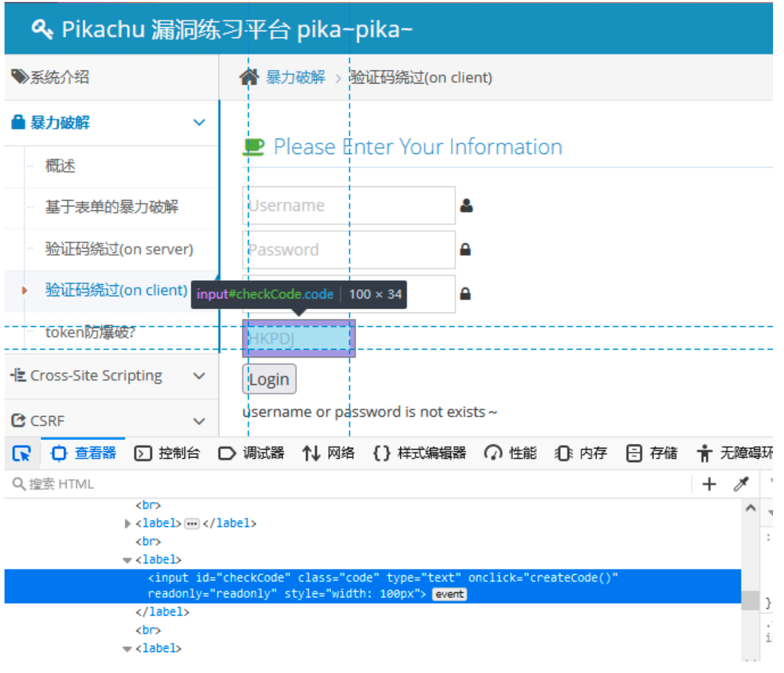Open the 控制台 console tab

click(x=167, y=453)
